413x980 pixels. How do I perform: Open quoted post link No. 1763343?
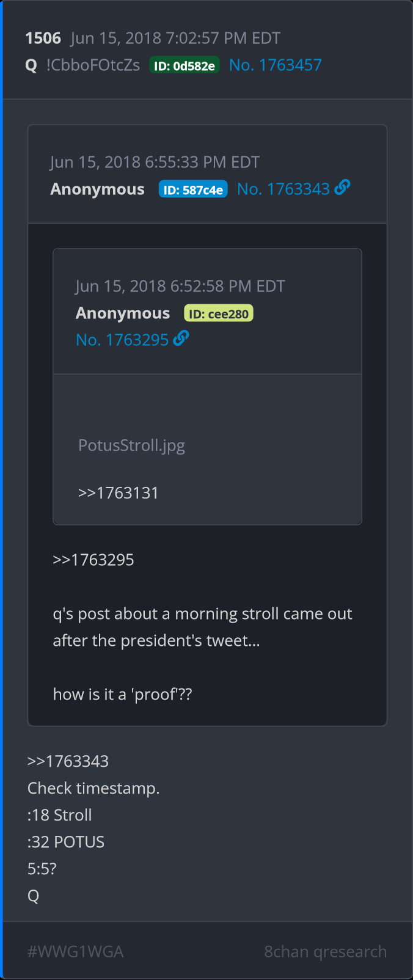coord(283,189)
